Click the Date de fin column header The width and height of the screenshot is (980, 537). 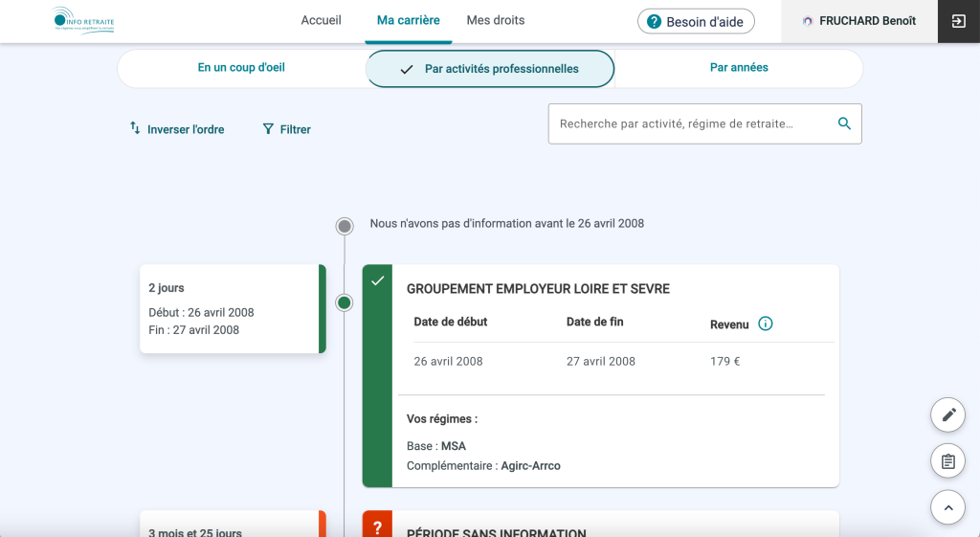click(595, 322)
